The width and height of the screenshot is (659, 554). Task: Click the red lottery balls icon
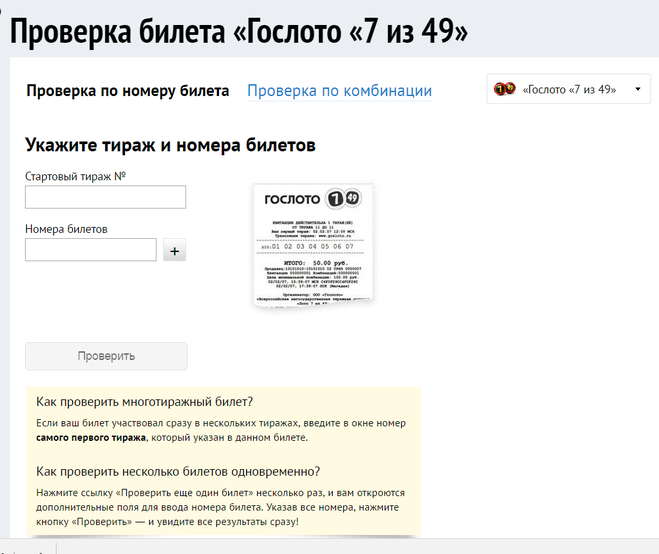tap(504, 89)
